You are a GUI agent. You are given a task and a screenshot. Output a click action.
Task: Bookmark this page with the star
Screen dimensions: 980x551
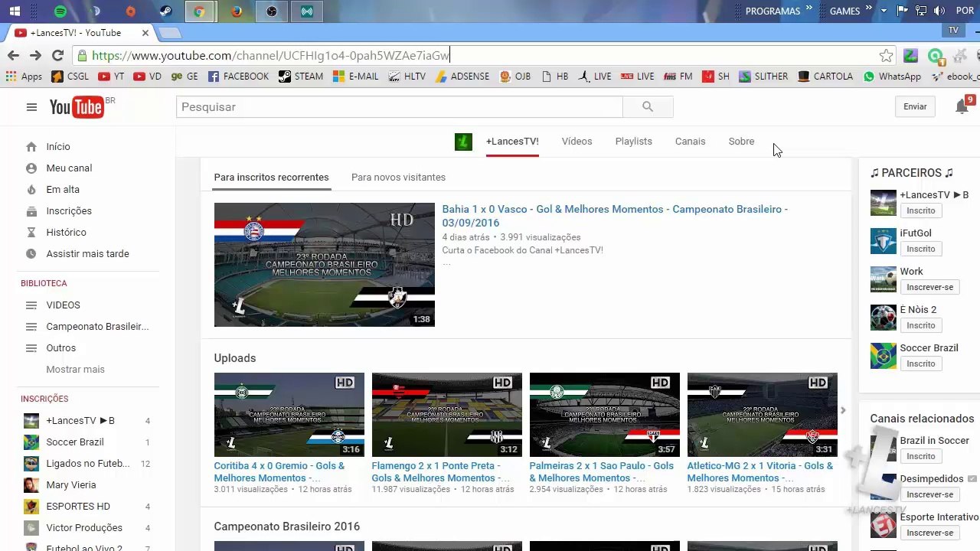(x=886, y=55)
